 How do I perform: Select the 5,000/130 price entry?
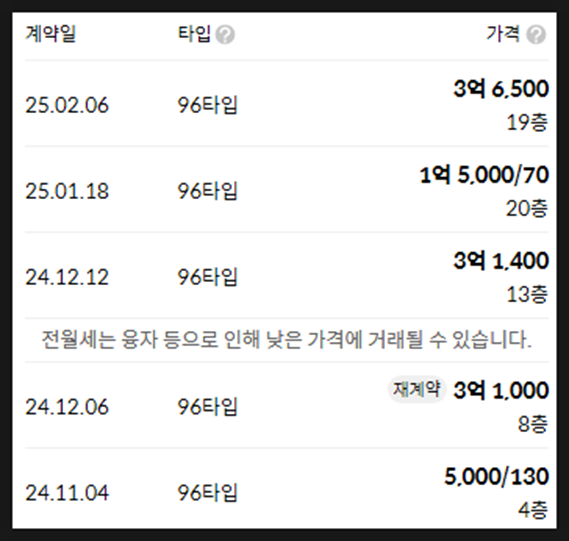coord(496,476)
